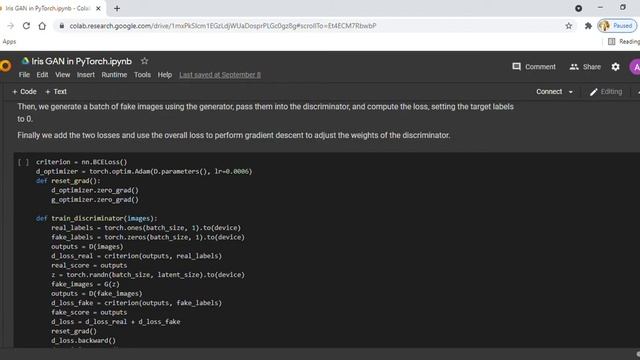This screenshot has height=360, width=640.
Task: Open the View menu
Action: tap(62, 75)
